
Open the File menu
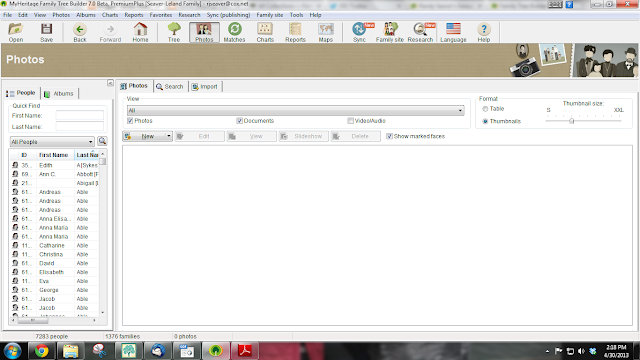[x=7, y=15]
